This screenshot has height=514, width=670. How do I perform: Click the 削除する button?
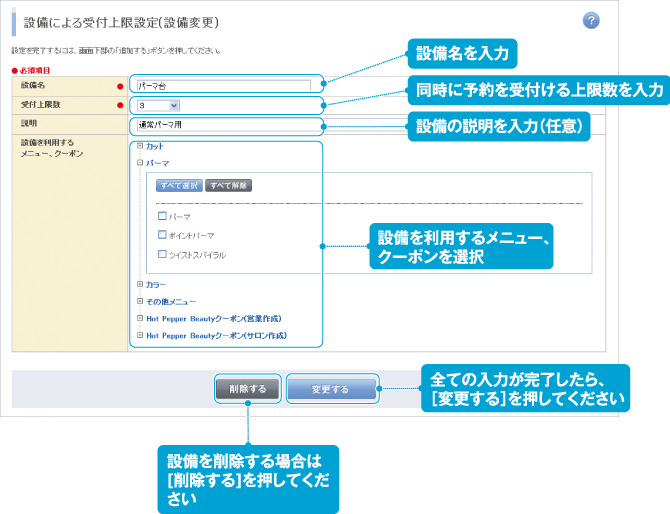click(x=246, y=389)
